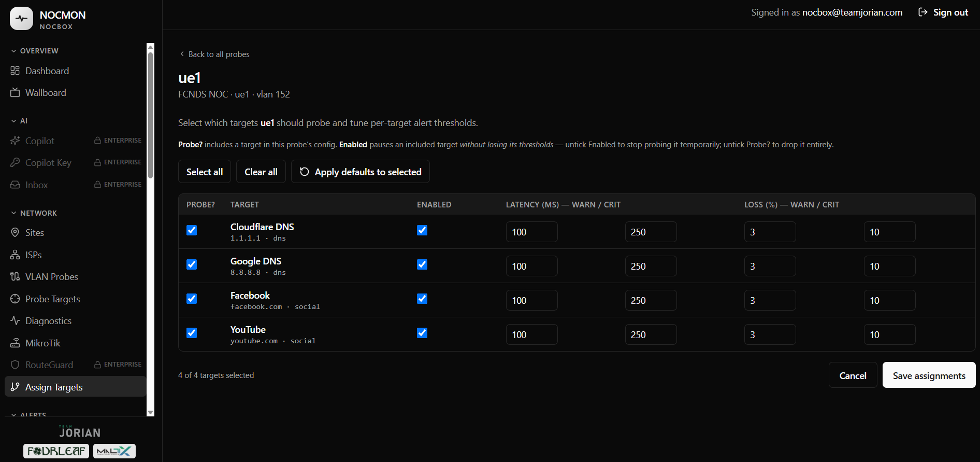Open the Dashboard grid icon
The image size is (980, 462).
click(x=15, y=71)
